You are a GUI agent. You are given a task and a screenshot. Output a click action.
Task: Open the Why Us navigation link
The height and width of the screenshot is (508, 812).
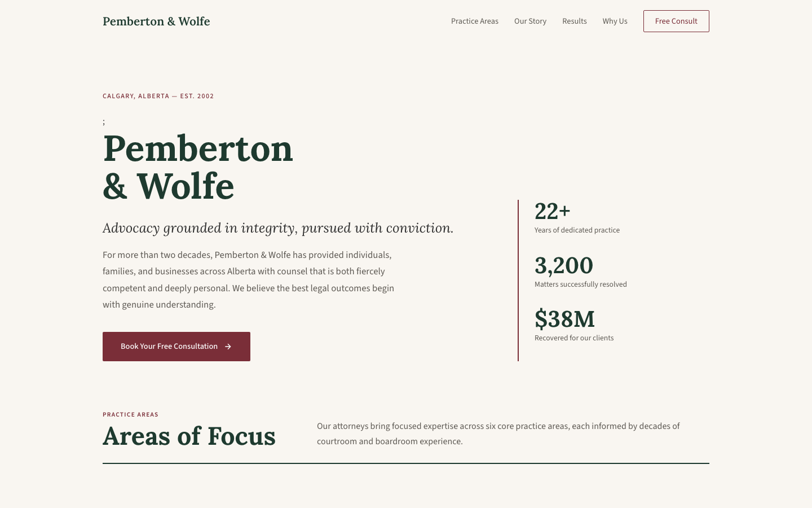(x=615, y=21)
